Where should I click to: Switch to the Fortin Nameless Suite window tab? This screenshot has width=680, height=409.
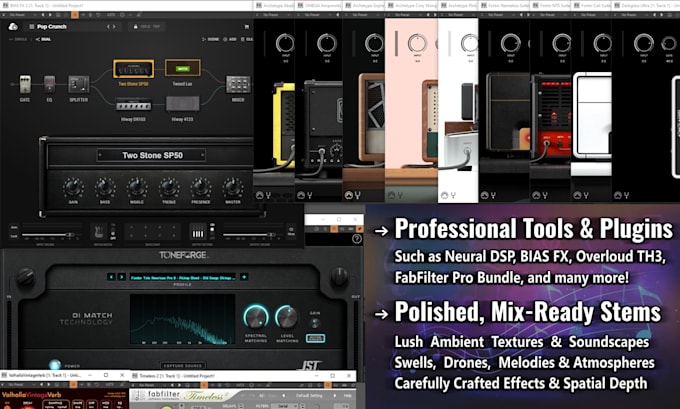505,6
